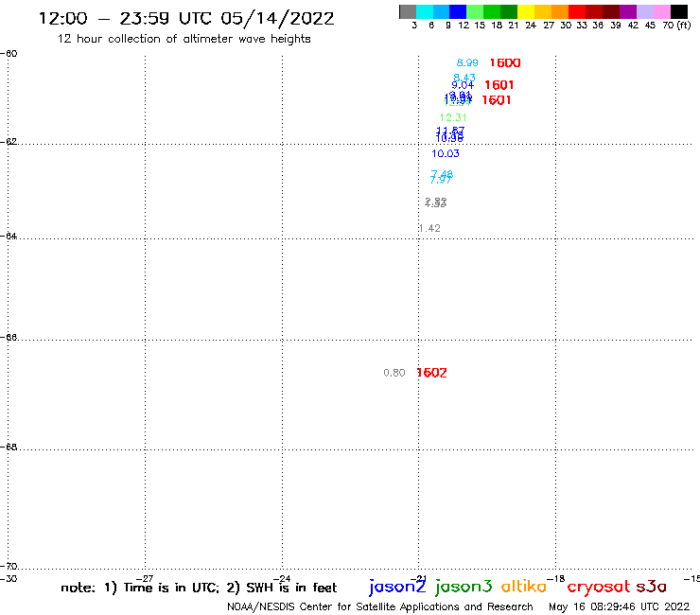Click the green jason3 satellite label
The width and height of the screenshot is (700, 615).
[464, 587]
